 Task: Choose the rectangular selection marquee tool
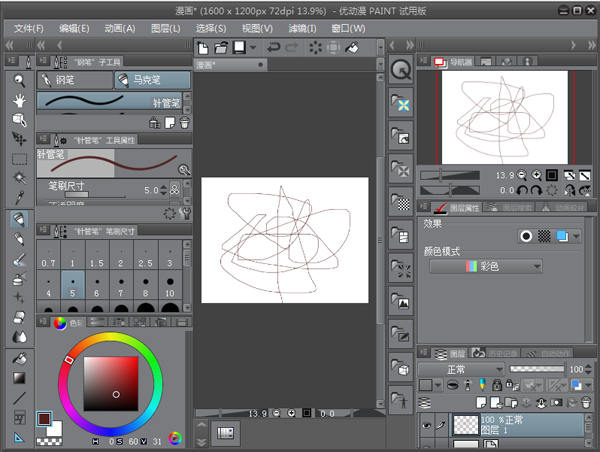tap(19, 158)
